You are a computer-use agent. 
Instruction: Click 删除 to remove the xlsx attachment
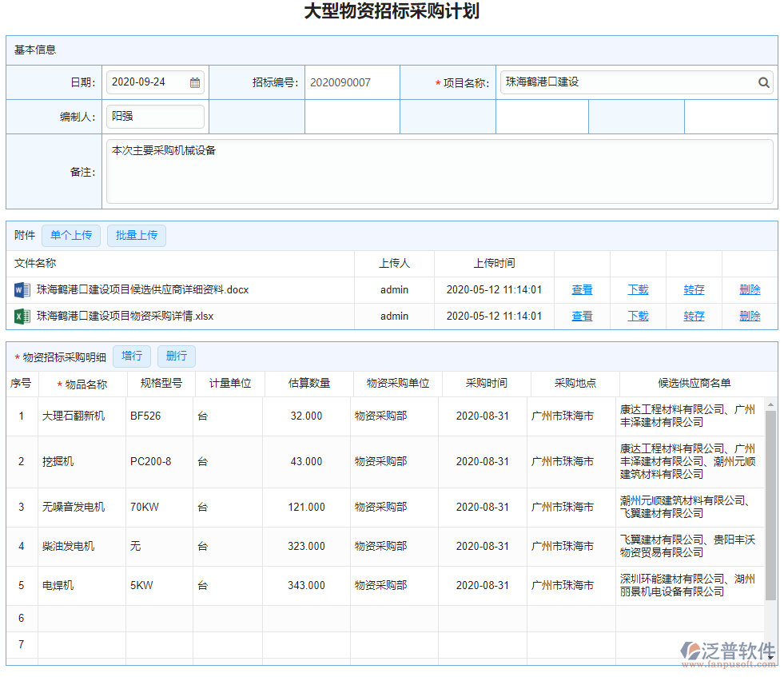coord(750,316)
